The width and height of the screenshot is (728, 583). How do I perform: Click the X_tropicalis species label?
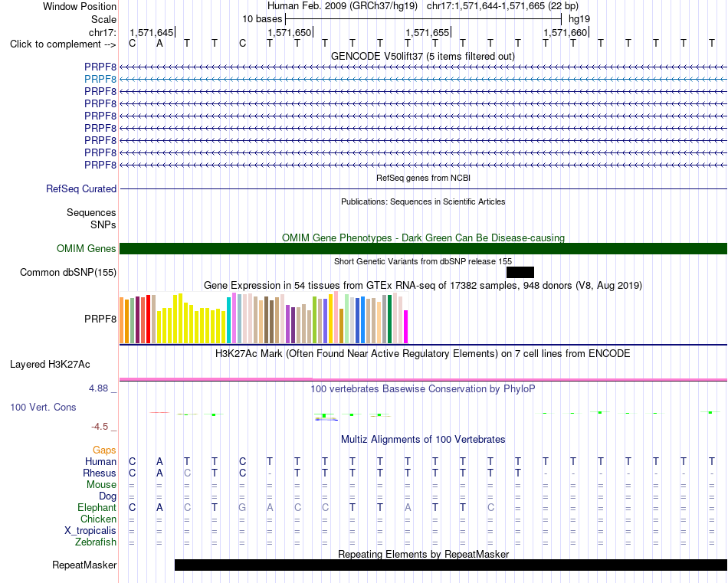pyautogui.click(x=90, y=531)
